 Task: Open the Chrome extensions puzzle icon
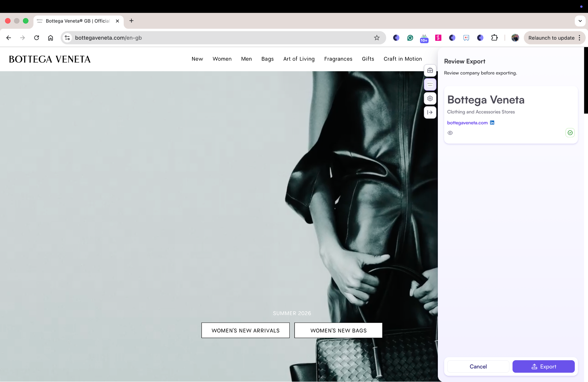tap(494, 38)
